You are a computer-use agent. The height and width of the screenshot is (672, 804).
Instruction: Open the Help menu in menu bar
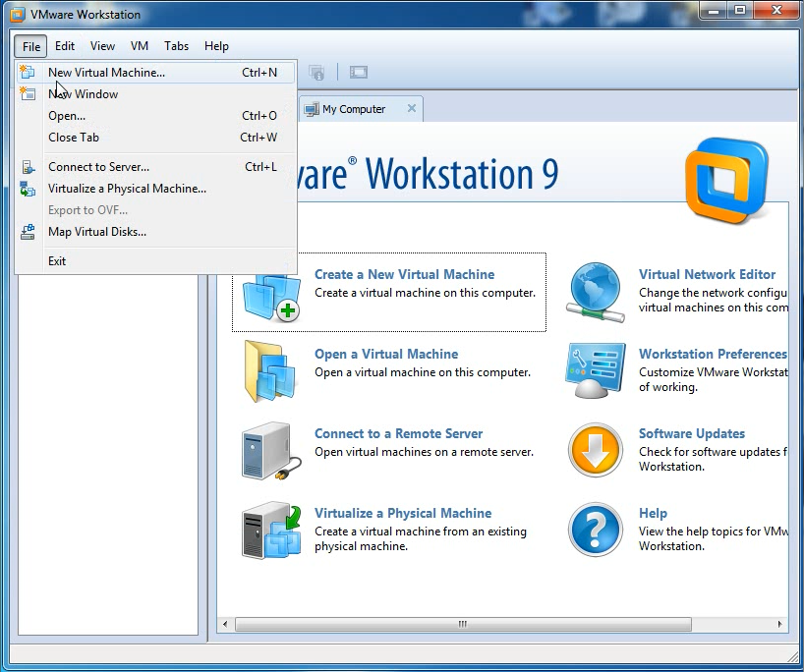216,46
